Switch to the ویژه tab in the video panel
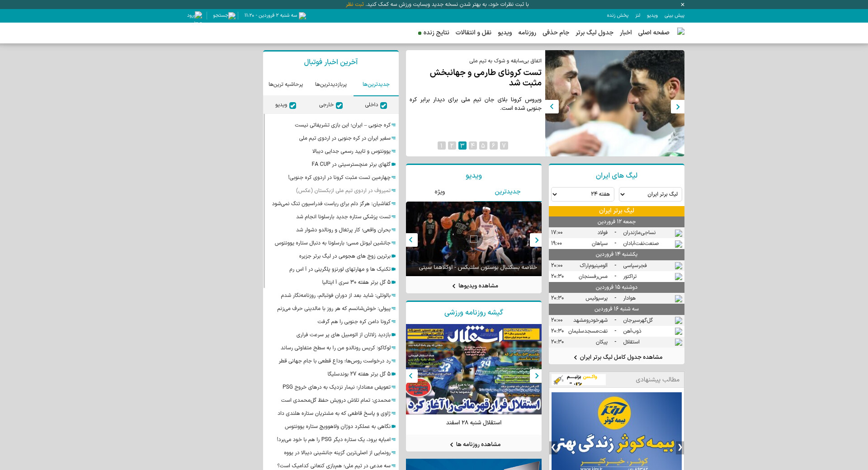The image size is (868, 470). (440, 192)
